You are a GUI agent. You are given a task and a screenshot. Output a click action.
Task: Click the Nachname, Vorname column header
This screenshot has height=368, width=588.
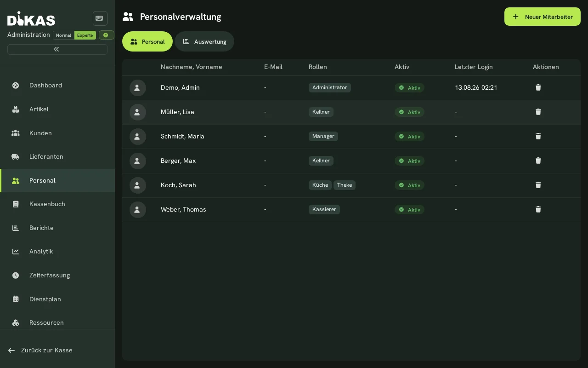tap(192, 67)
